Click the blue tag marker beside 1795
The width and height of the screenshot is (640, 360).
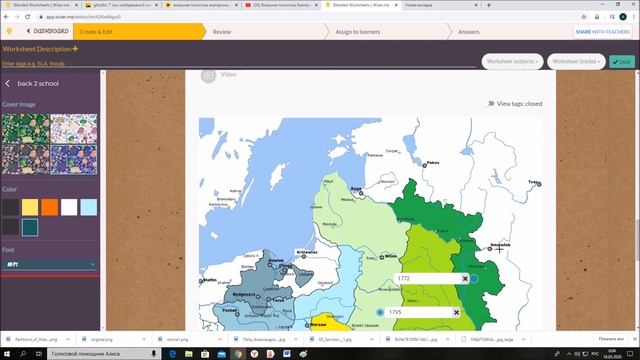click(380, 312)
